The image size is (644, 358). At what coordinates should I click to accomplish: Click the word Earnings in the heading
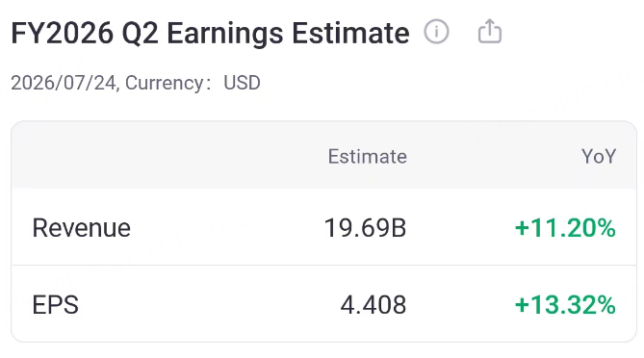[x=225, y=34]
